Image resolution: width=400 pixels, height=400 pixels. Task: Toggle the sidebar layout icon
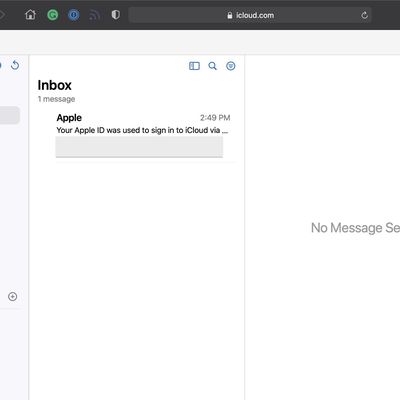[194, 66]
